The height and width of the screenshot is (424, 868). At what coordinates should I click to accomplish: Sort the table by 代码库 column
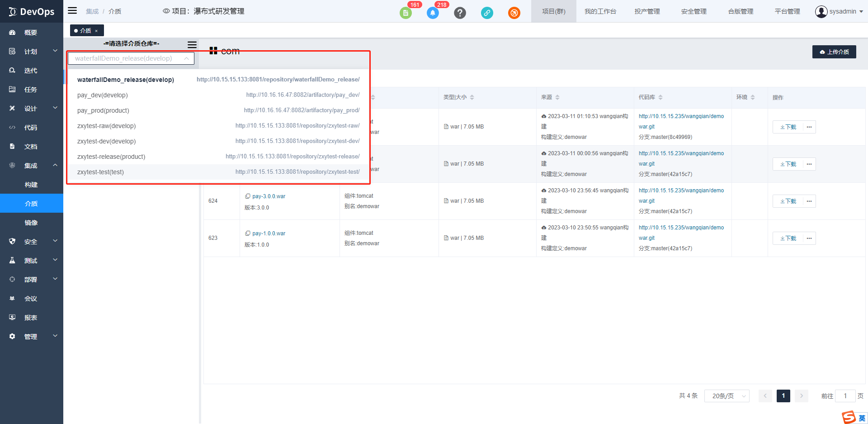click(660, 97)
